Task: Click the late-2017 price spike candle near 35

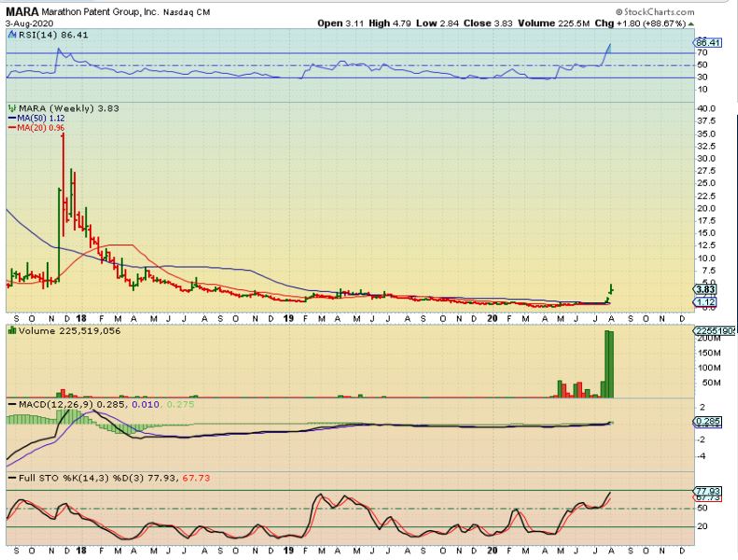Action: point(63,185)
